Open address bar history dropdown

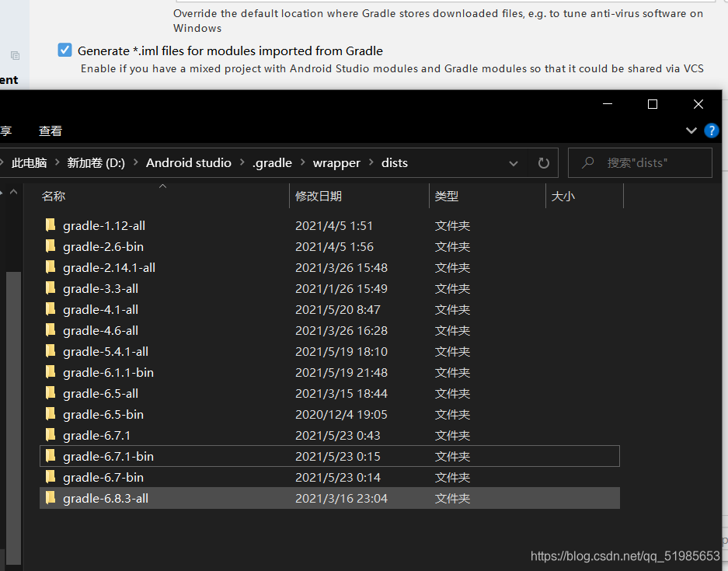tap(513, 163)
